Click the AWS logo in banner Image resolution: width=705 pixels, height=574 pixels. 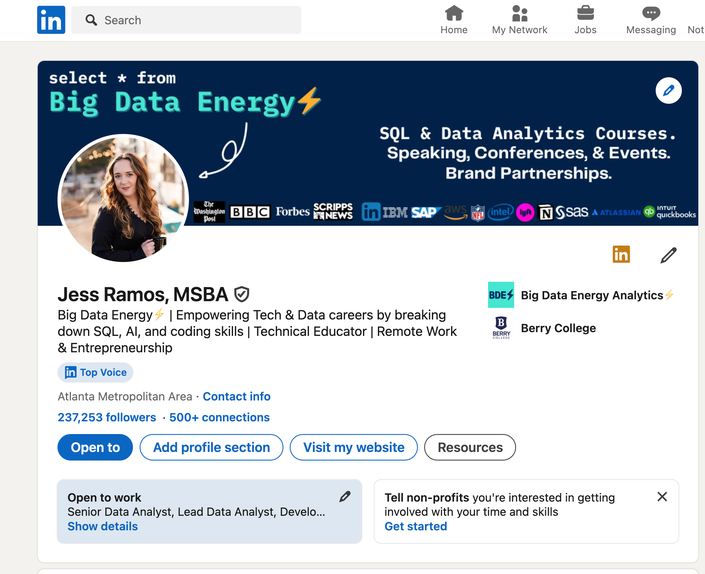point(456,212)
